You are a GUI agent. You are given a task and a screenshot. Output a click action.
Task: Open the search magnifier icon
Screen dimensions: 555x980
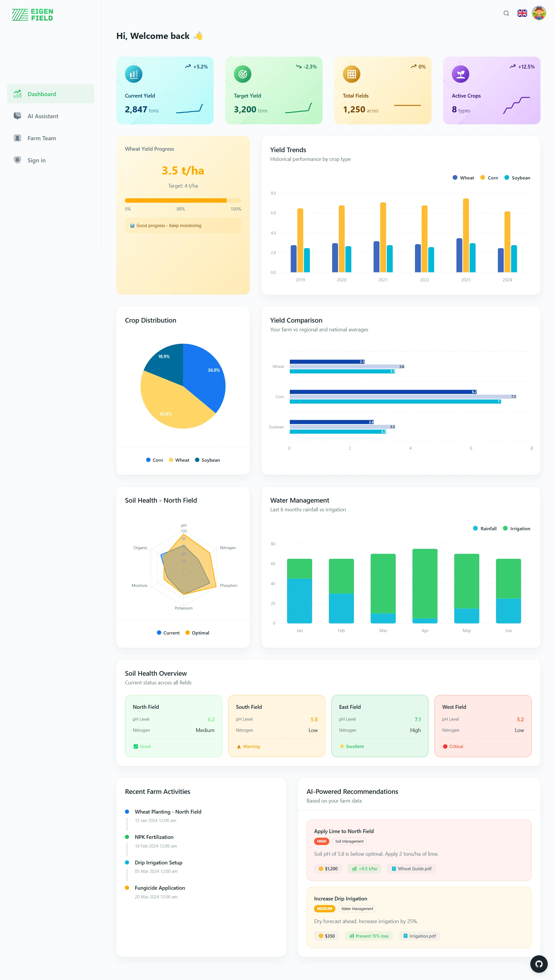pyautogui.click(x=506, y=13)
